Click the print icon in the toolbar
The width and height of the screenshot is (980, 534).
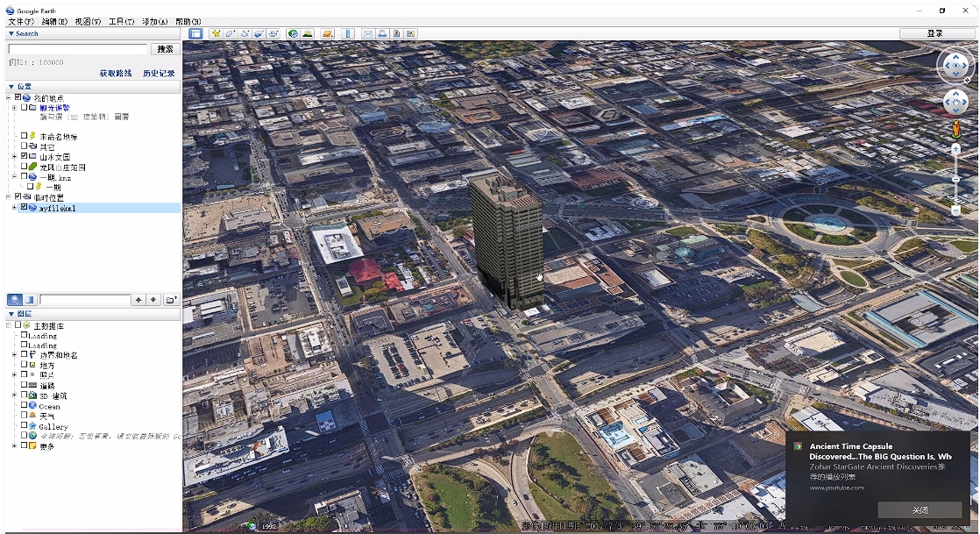pyautogui.click(x=383, y=33)
